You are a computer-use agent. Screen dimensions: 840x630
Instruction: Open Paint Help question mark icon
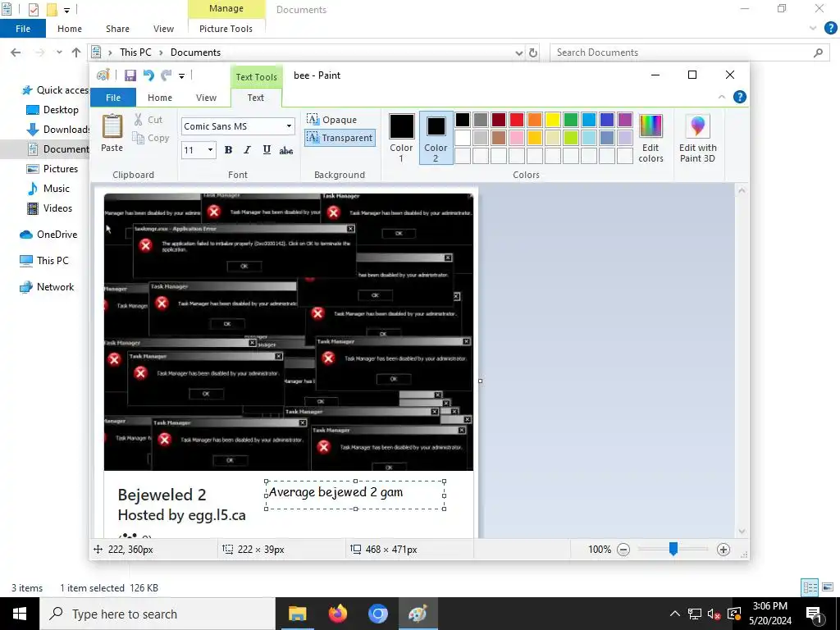point(740,97)
